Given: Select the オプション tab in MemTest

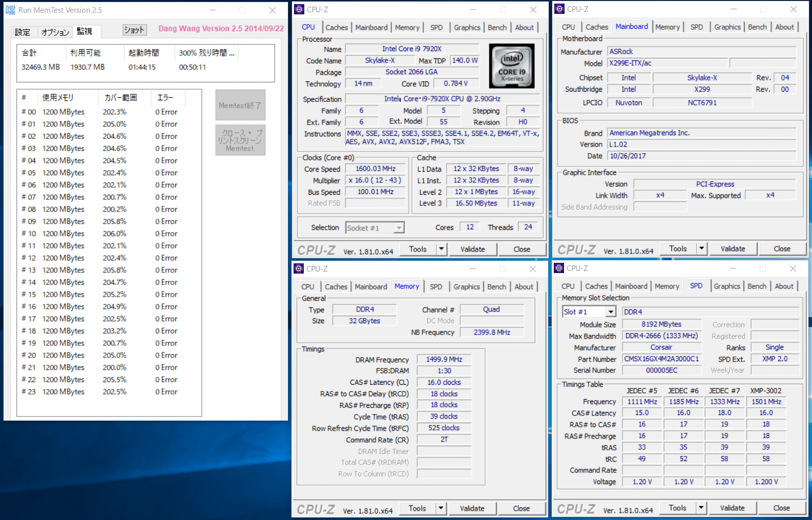Looking at the screenshot, I should 55,32.
